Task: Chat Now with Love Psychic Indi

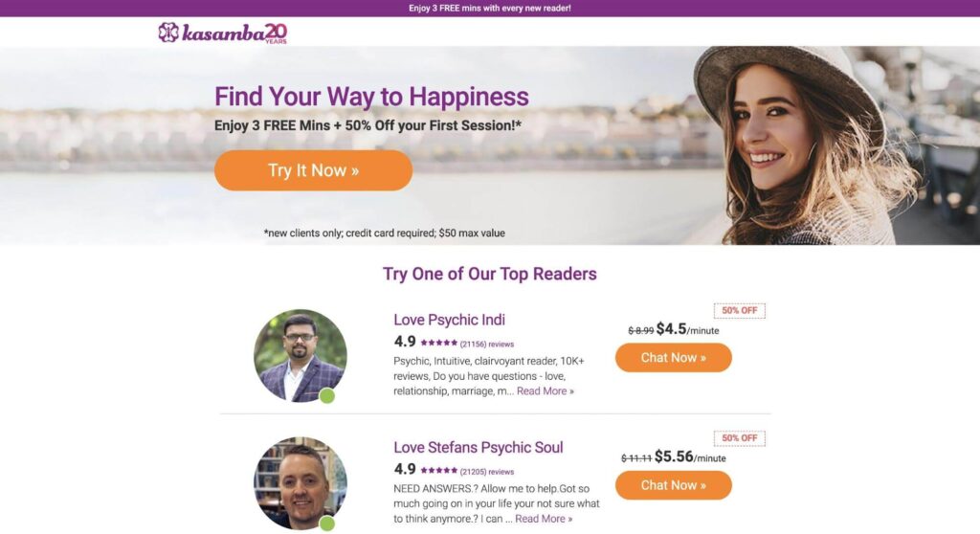Action: [673, 358]
